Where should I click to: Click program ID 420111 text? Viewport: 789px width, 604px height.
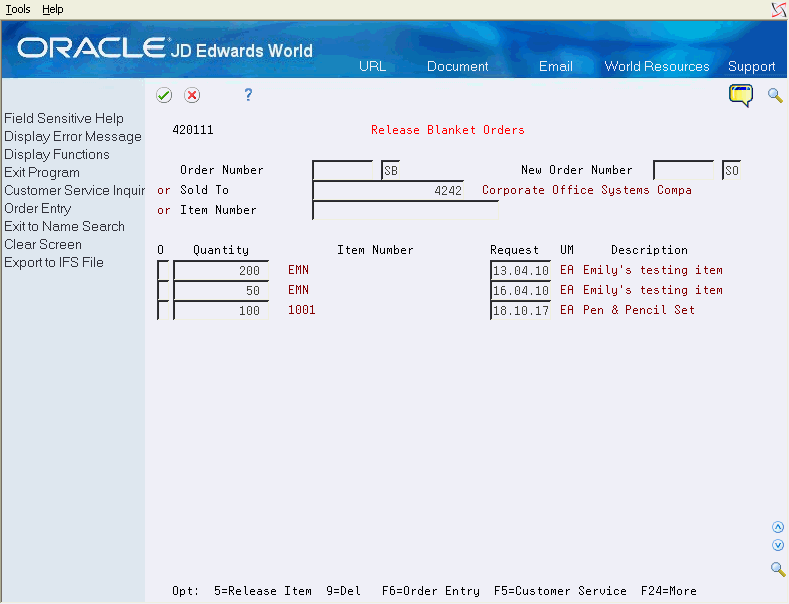pos(193,130)
